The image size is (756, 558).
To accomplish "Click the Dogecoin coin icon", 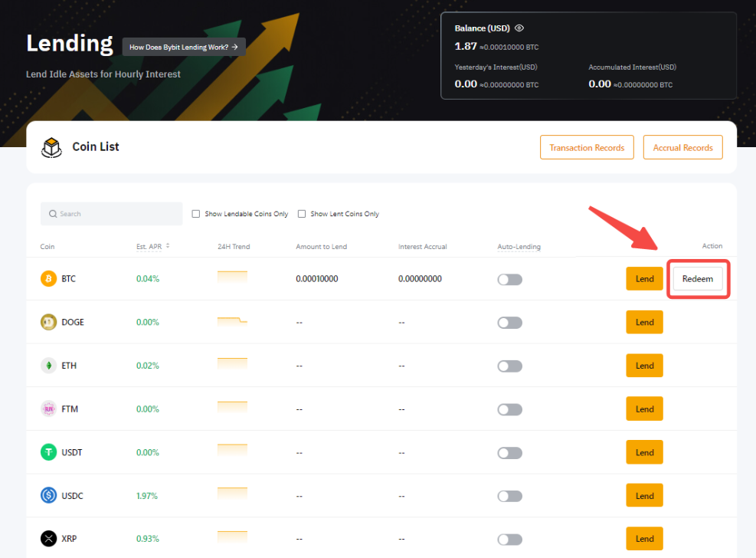I will pos(48,323).
